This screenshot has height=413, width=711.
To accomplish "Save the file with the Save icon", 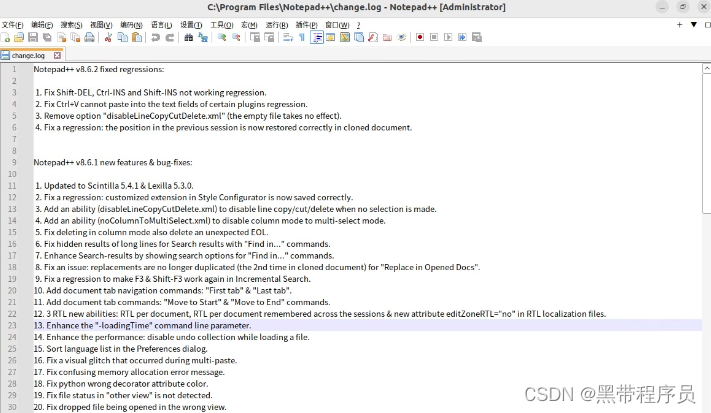I will point(33,38).
